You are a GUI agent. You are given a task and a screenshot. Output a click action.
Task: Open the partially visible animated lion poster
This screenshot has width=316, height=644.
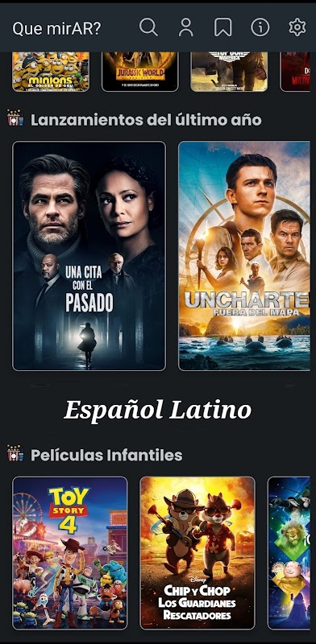289,553
